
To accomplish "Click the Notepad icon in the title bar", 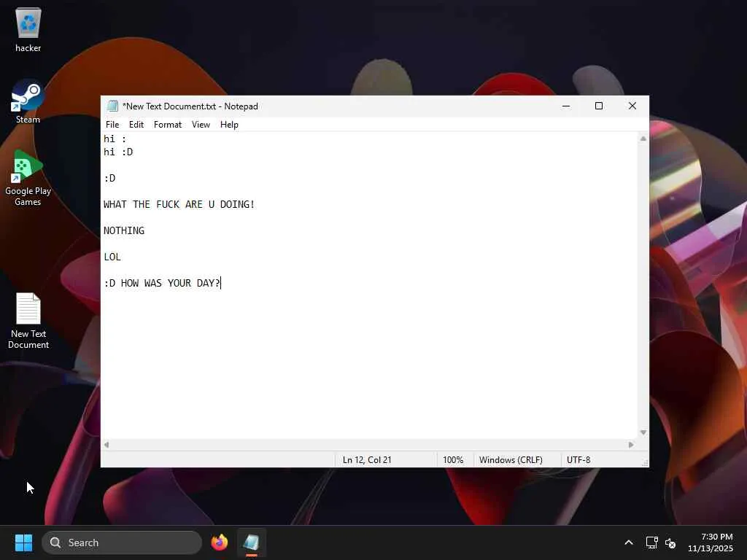I will (112, 106).
